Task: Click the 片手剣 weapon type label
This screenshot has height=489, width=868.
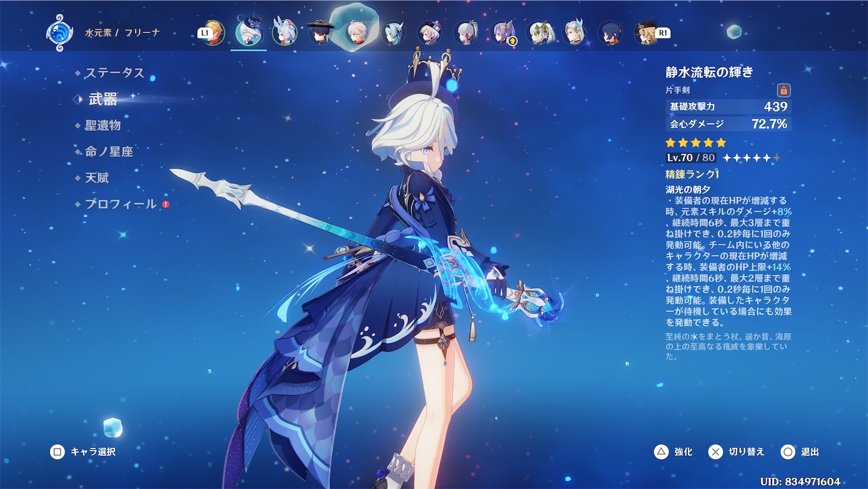Action: point(678,91)
